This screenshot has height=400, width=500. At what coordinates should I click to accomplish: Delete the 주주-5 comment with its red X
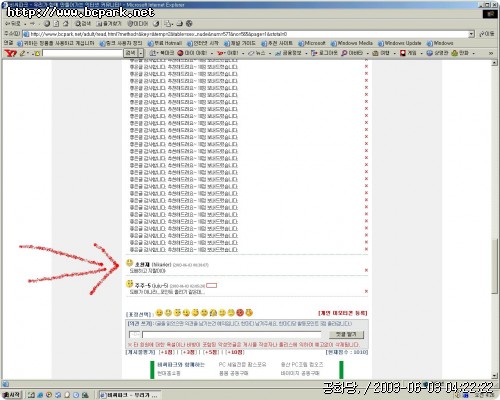click(366, 291)
